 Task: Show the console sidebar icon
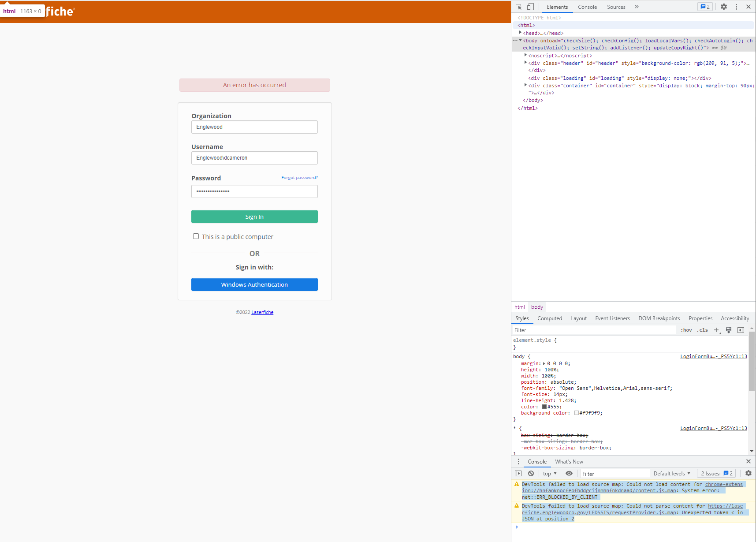click(x=518, y=474)
